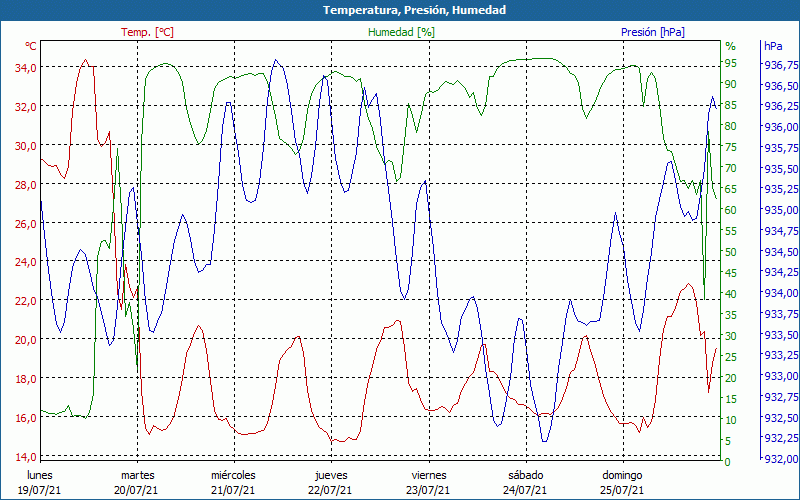Click the chart title 'Temperatura, Presión, Humedad'
800x500 pixels.
pyautogui.click(x=414, y=10)
